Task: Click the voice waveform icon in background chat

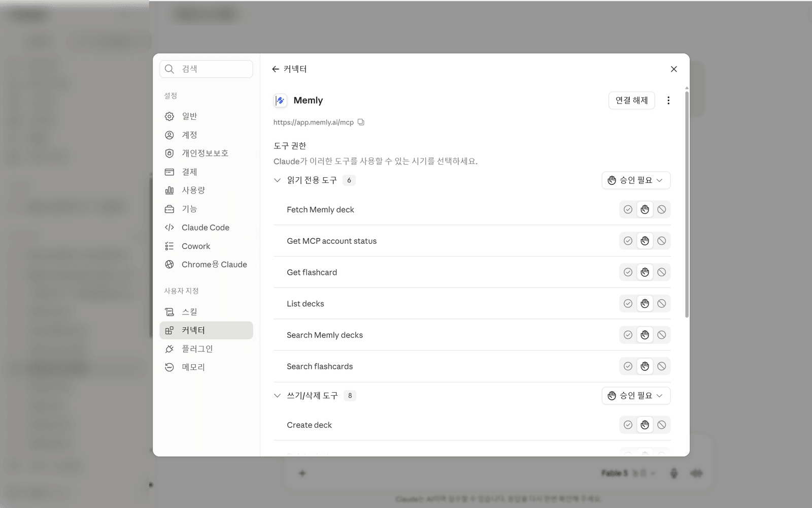Action: (696, 473)
